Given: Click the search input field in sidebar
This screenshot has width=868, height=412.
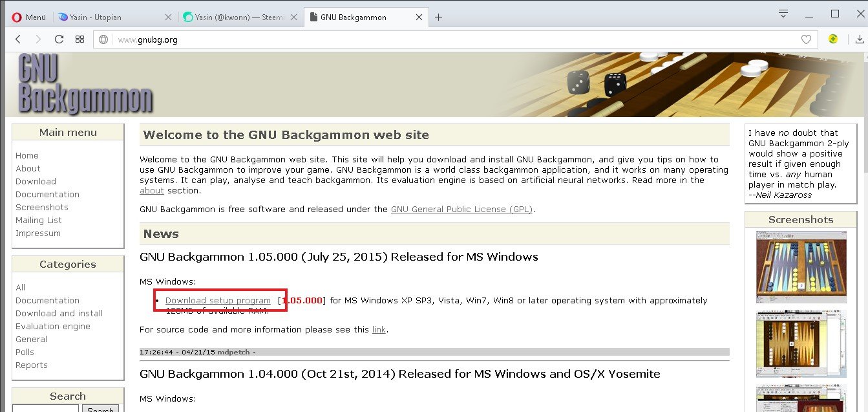Looking at the screenshot, I should (x=45, y=409).
